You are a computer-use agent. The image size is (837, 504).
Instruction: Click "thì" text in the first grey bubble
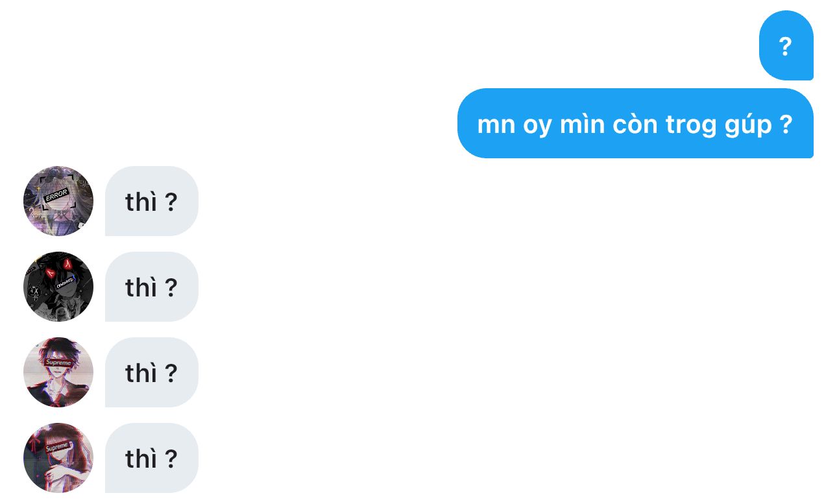[141, 201]
